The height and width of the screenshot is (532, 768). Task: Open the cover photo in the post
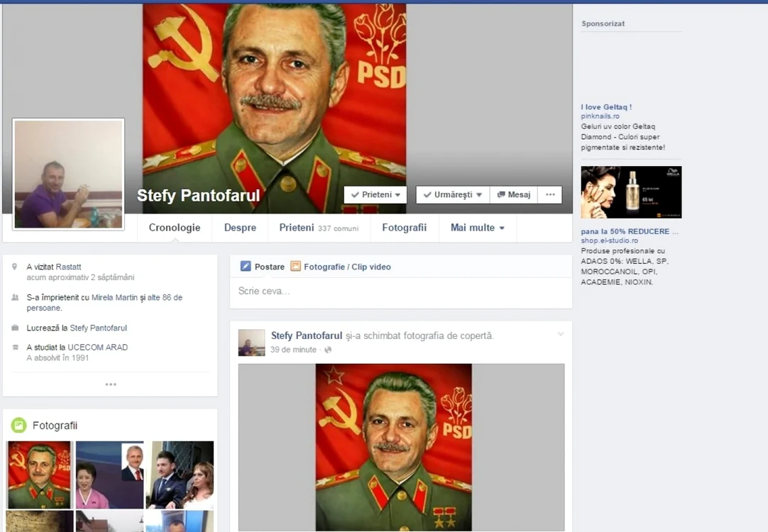point(401,447)
